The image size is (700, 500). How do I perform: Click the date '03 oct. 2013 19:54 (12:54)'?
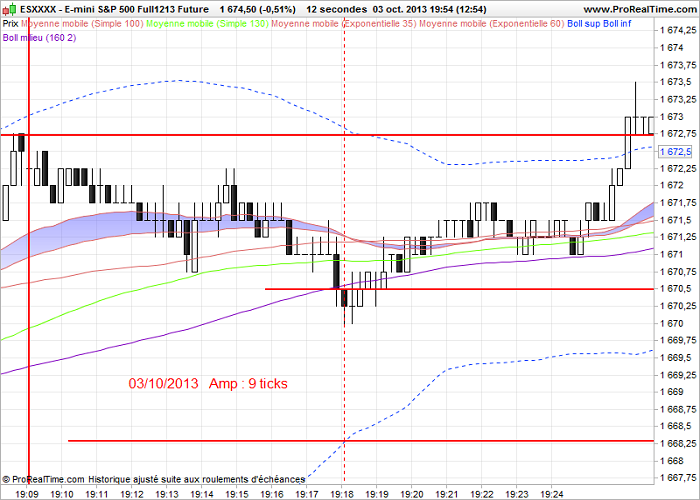pos(429,9)
